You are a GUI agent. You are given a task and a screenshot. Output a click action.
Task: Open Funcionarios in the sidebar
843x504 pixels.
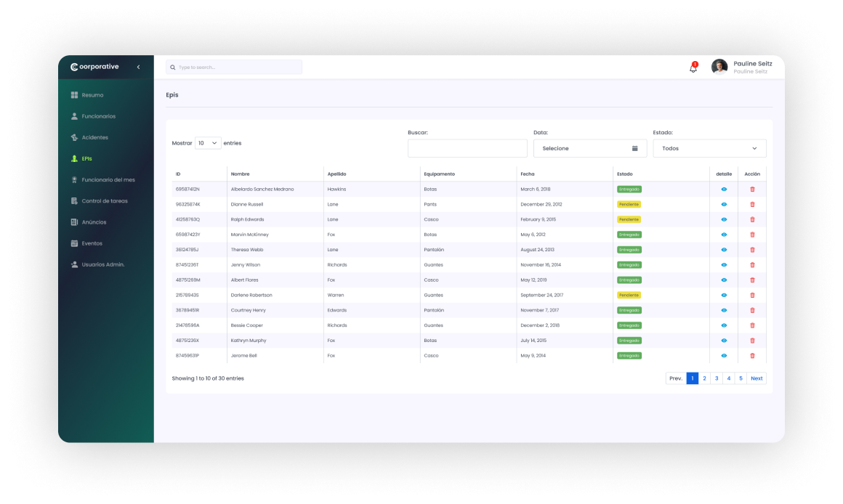98,116
